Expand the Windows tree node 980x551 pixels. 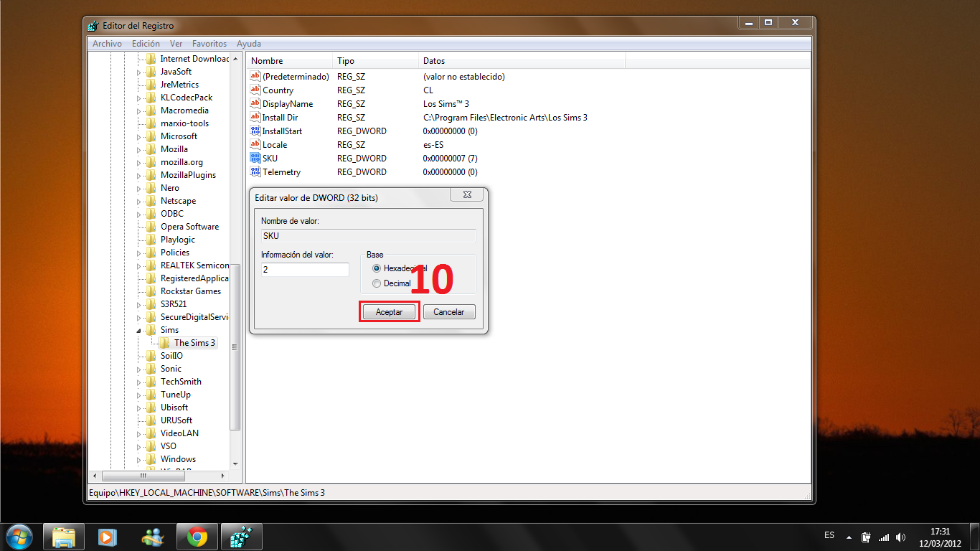coord(139,459)
